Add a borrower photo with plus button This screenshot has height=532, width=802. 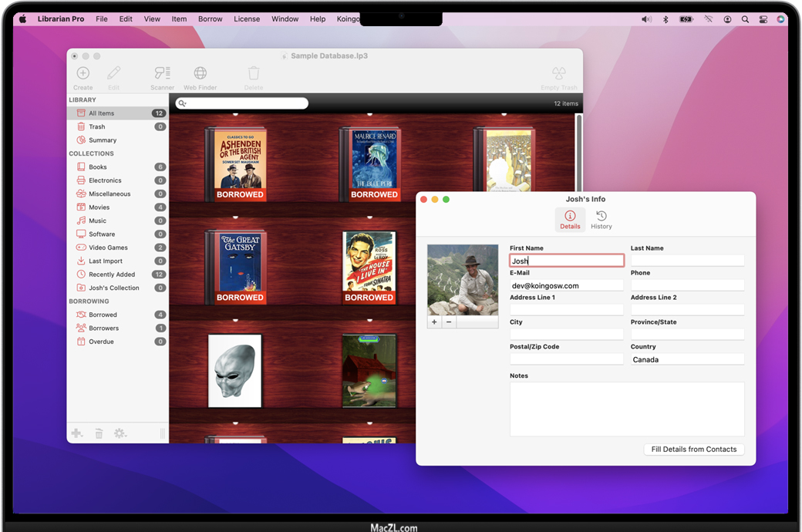click(434, 322)
